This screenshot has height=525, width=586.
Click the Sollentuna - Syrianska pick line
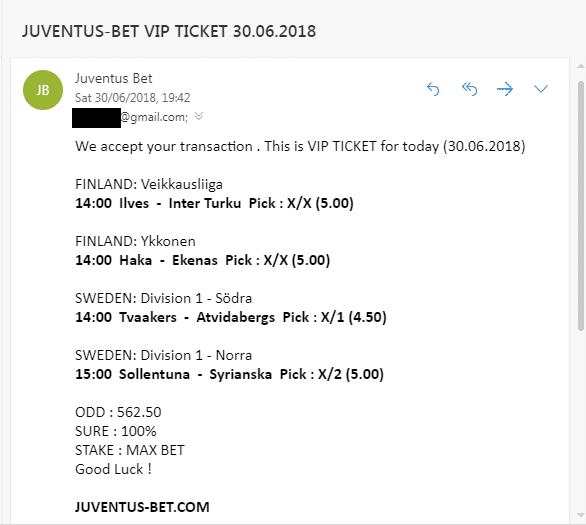[229, 374]
